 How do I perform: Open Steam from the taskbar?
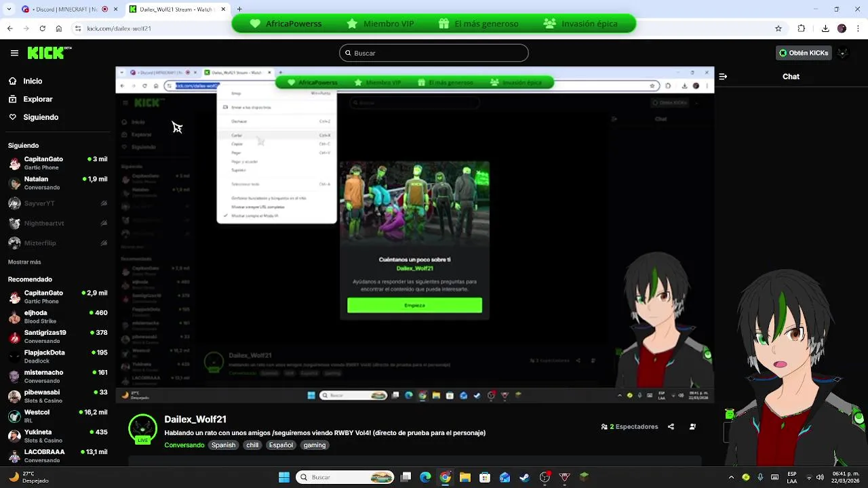pyautogui.click(x=524, y=477)
